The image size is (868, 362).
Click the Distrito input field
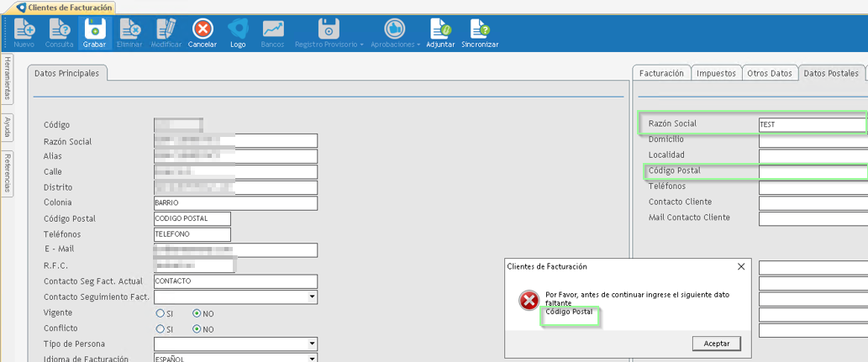point(236,187)
